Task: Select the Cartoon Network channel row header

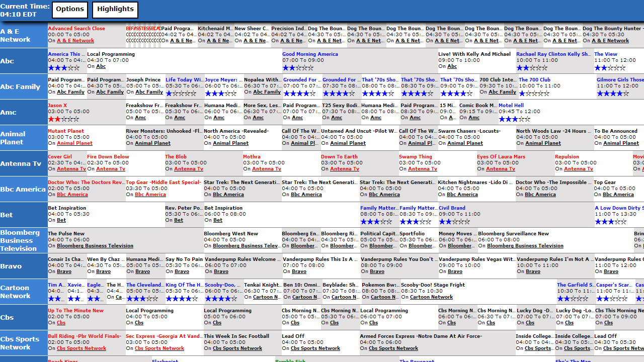Action: coord(24,292)
